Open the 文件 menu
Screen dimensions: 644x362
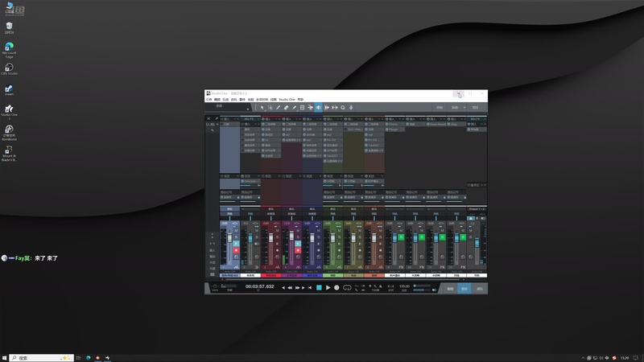tap(208, 99)
